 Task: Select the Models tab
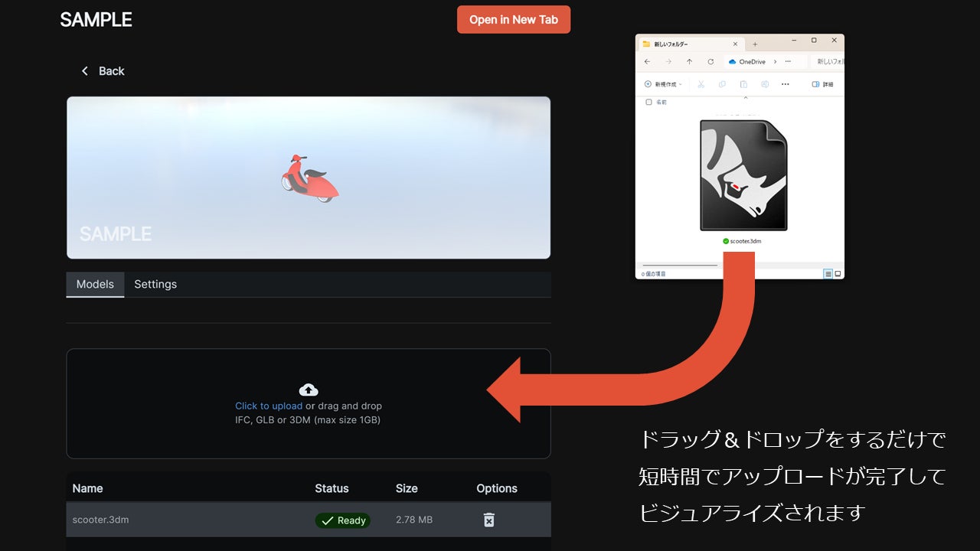[x=95, y=284]
